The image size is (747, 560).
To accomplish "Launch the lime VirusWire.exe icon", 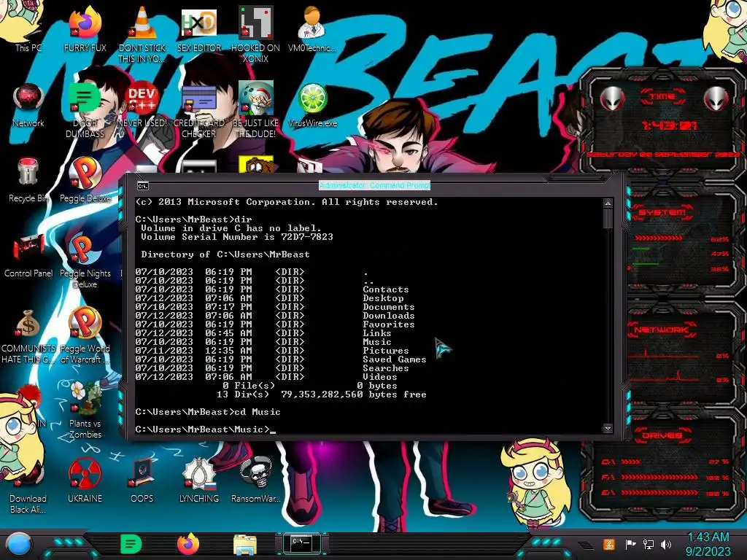I will pos(312,105).
